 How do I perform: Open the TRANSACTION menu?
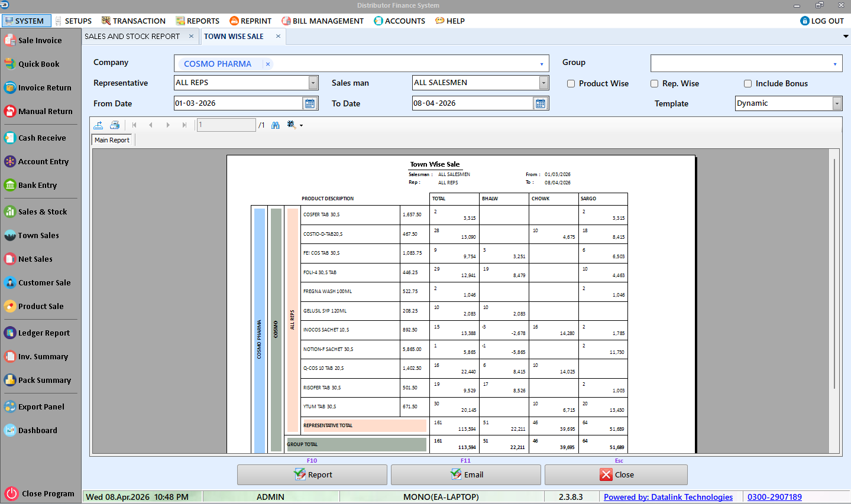(134, 21)
